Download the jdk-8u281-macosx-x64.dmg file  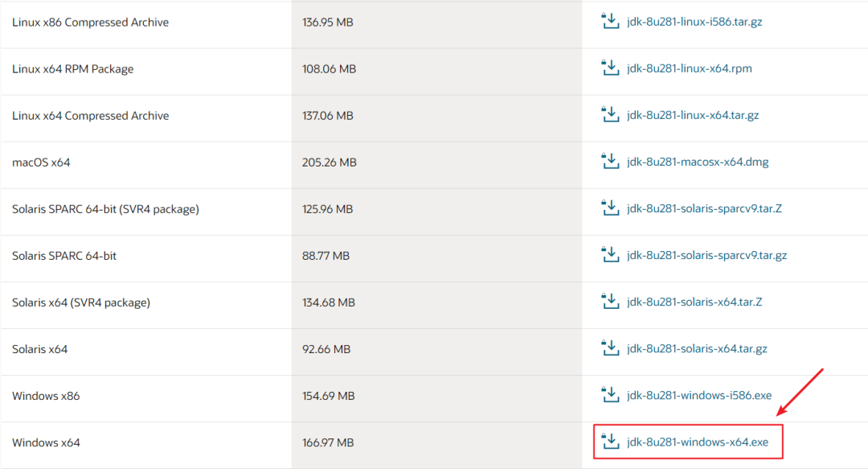point(698,162)
